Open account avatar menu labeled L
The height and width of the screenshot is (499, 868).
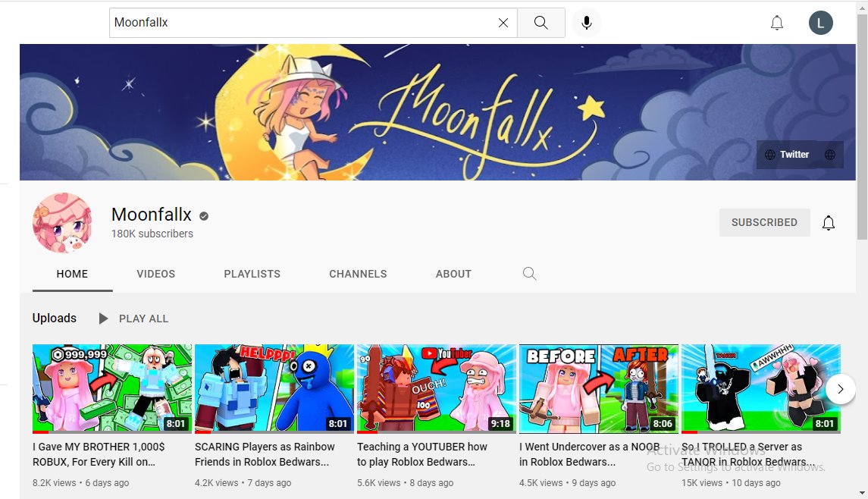(x=820, y=23)
